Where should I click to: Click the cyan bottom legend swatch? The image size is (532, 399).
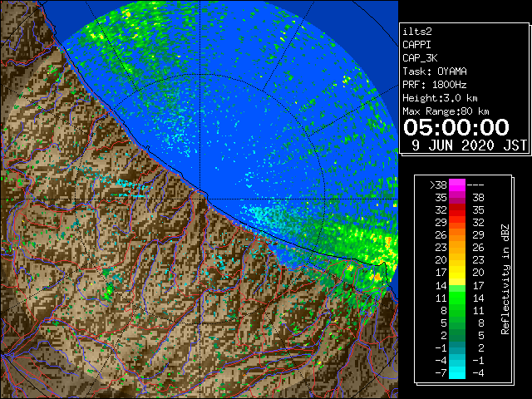pos(457,372)
